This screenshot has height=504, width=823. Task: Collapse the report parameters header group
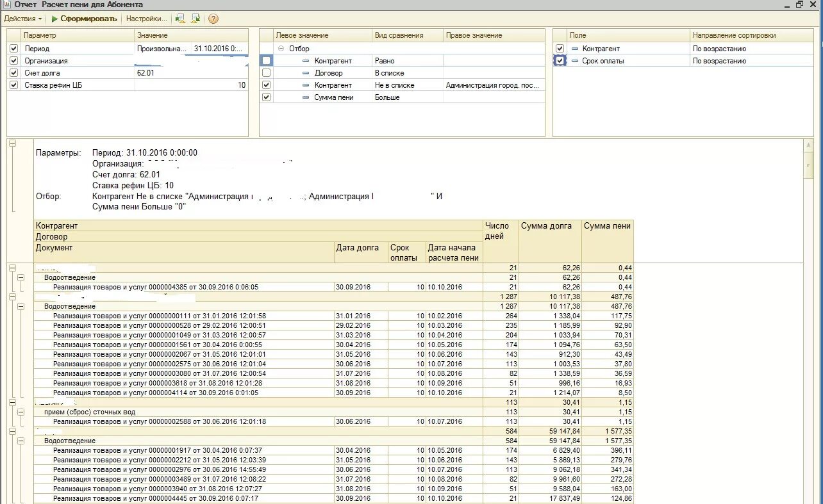[x=12, y=143]
